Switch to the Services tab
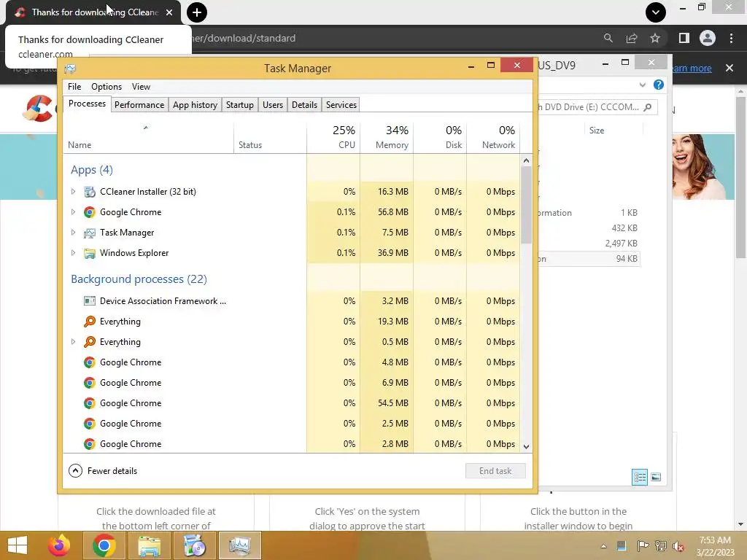The image size is (747, 560). [341, 105]
